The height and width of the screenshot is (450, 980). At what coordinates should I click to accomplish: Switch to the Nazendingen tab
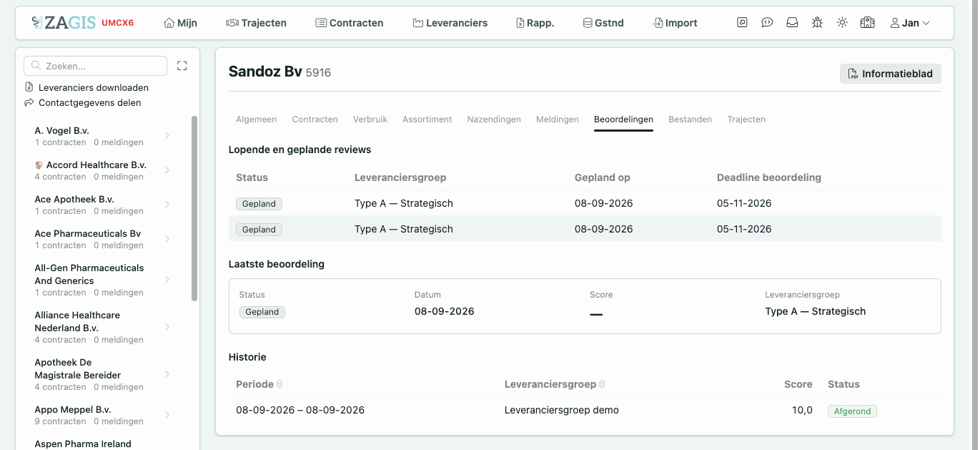494,119
